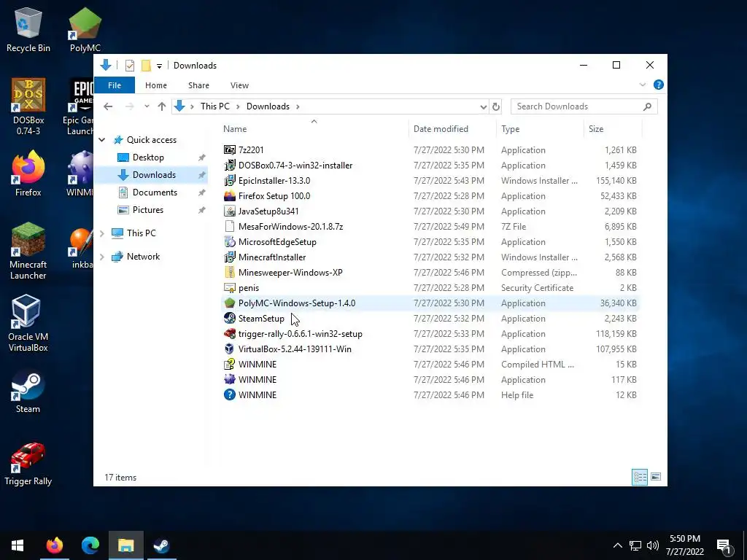Image resolution: width=747 pixels, height=560 pixels.
Task: Click the Search Downloads field
Action: click(x=584, y=106)
